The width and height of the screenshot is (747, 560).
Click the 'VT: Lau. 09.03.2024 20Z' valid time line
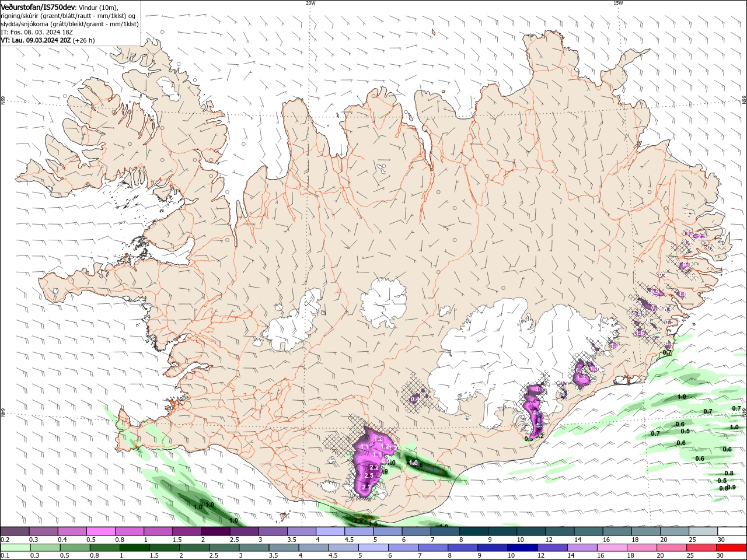click(36, 41)
